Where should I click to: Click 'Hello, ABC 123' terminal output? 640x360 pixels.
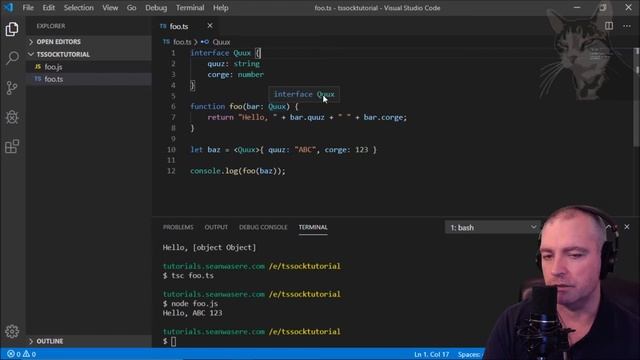(x=192, y=313)
